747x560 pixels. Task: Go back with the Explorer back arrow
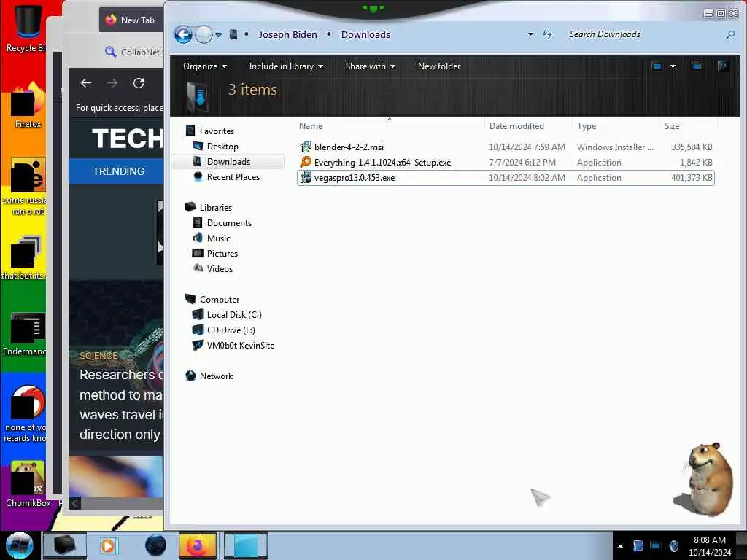pos(183,34)
